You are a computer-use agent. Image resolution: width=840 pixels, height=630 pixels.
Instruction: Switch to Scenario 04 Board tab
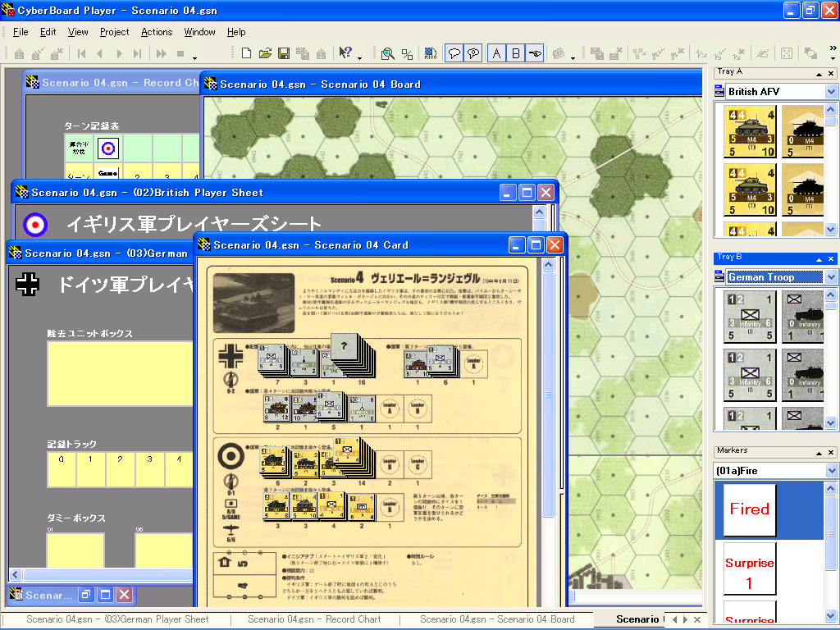tap(497, 619)
